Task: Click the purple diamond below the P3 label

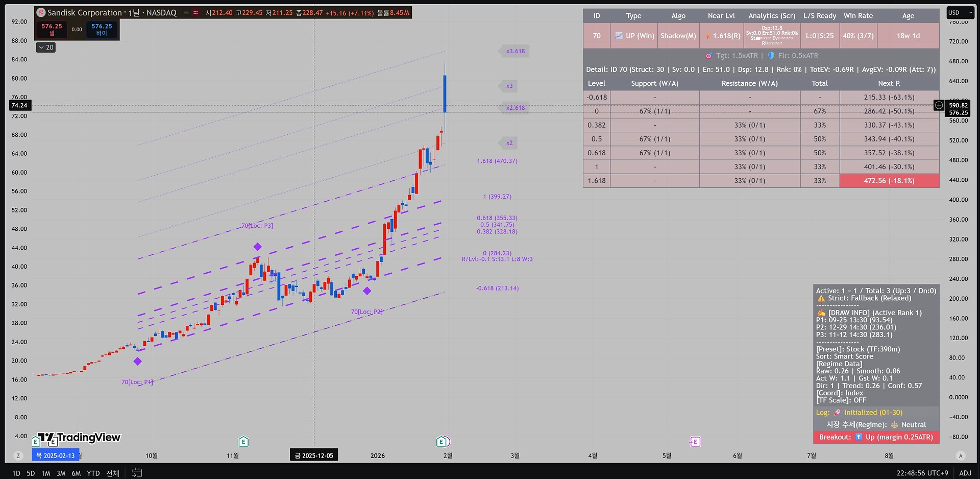Action: click(x=258, y=247)
